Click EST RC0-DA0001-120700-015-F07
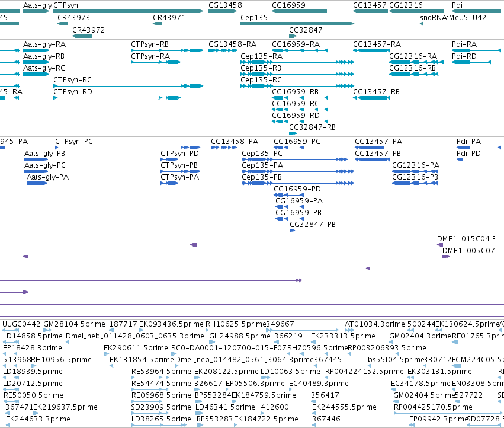The width and height of the screenshot is (504, 428). [229, 348]
